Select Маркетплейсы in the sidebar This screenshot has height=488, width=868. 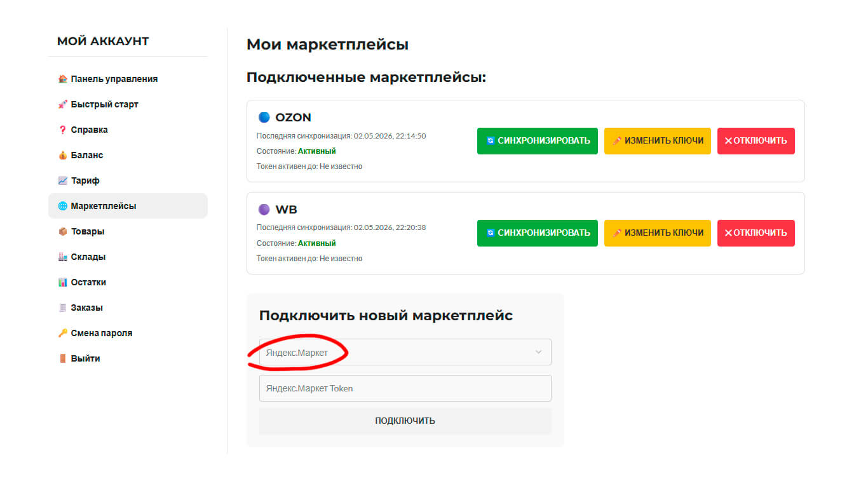point(128,206)
